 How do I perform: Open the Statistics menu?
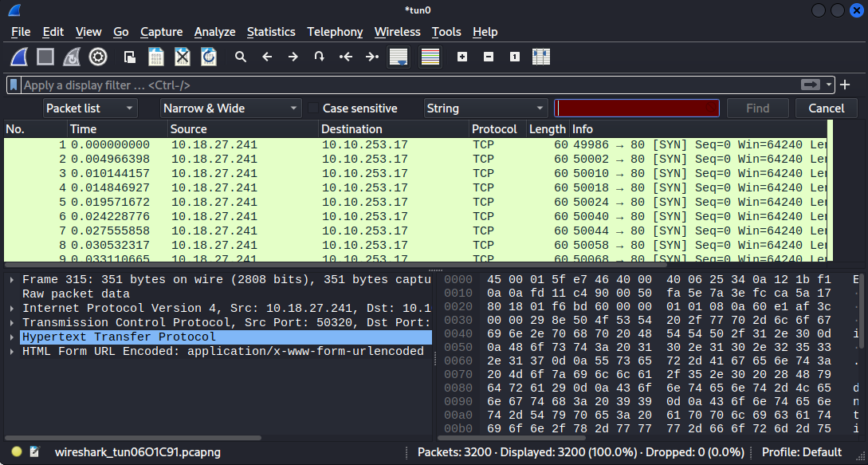pos(271,32)
